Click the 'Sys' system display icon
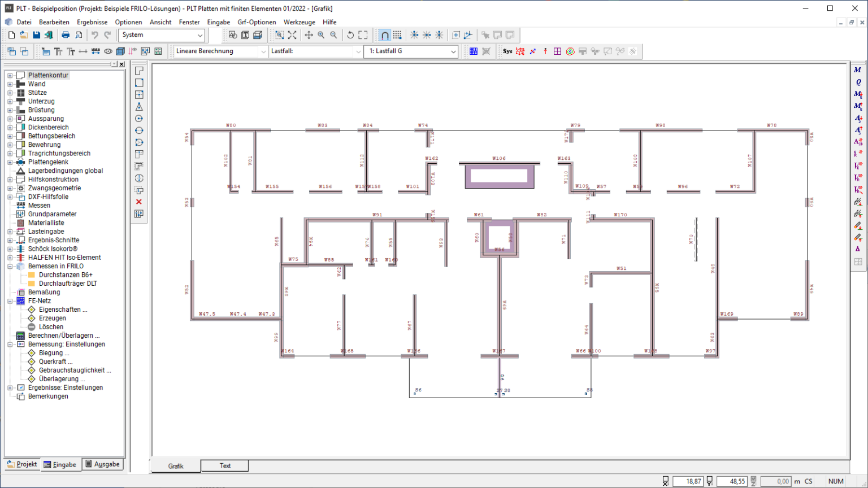Screen dimensions: 868x488 pos(507,51)
